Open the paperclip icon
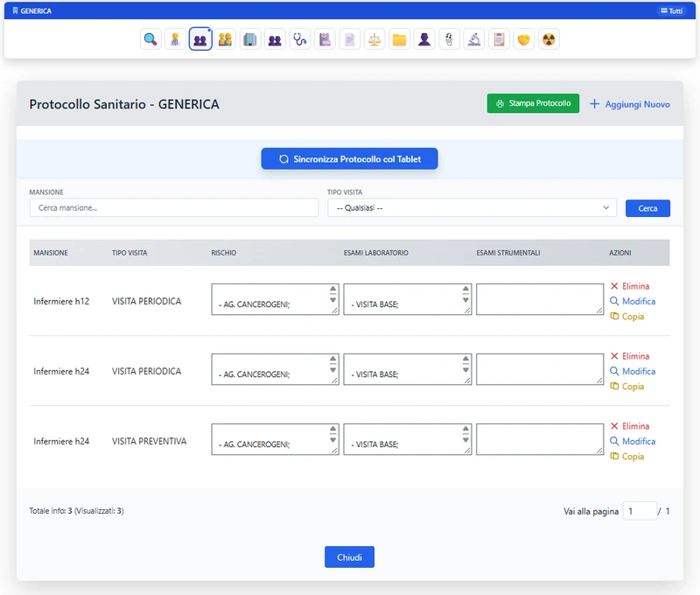Viewport: 700px width, 595px height. pos(449,39)
